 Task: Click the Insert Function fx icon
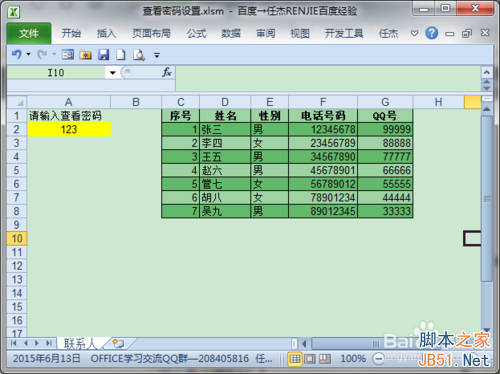(167, 72)
